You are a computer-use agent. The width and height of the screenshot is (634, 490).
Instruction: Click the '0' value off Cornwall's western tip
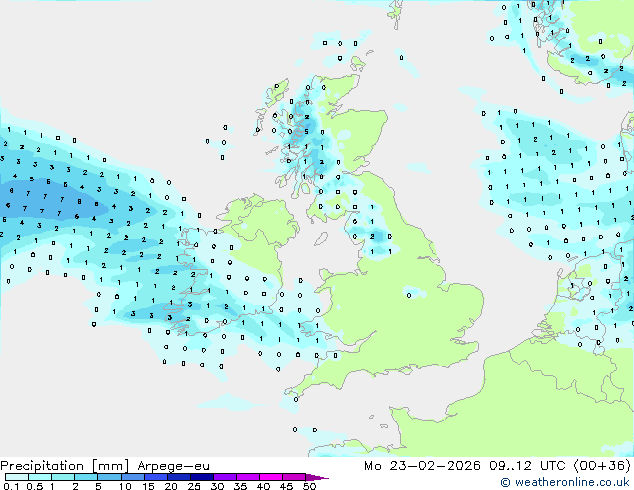(x=296, y=399)
